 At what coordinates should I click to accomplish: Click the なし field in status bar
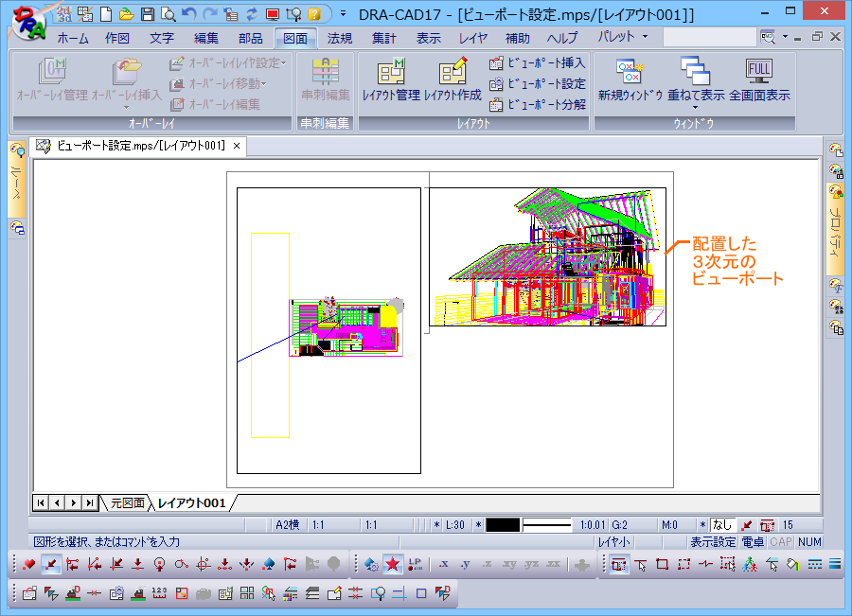[722, 525]
